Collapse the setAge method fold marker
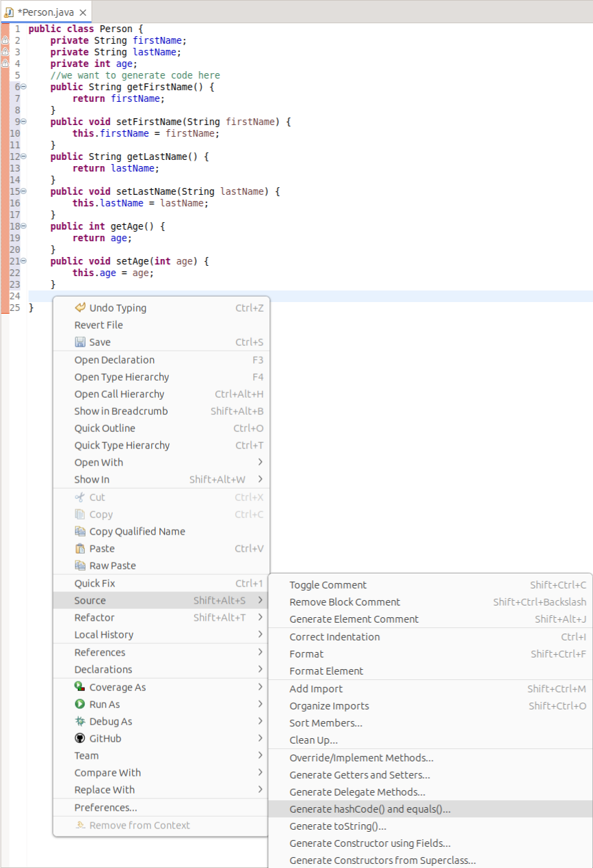This screenshot has height=868, width=593. pos(23,260)
